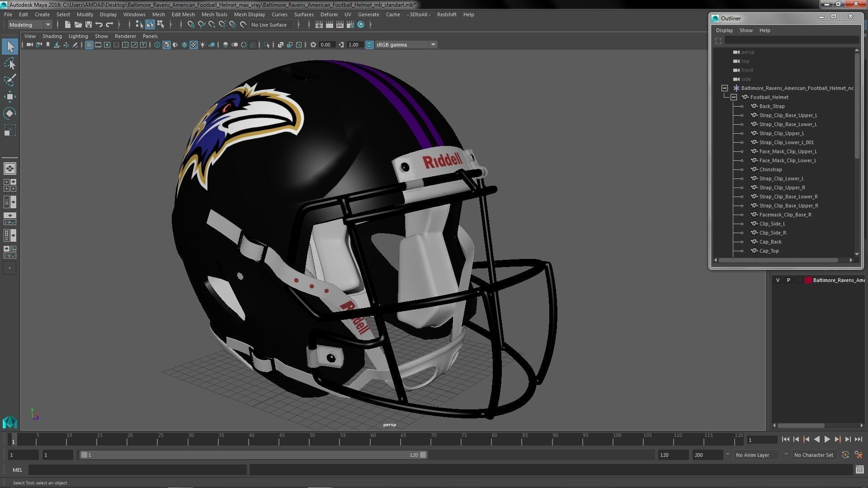Toggle smooth shade all in viewport
This screenshot has height=488, width=868.
(166, 45)
